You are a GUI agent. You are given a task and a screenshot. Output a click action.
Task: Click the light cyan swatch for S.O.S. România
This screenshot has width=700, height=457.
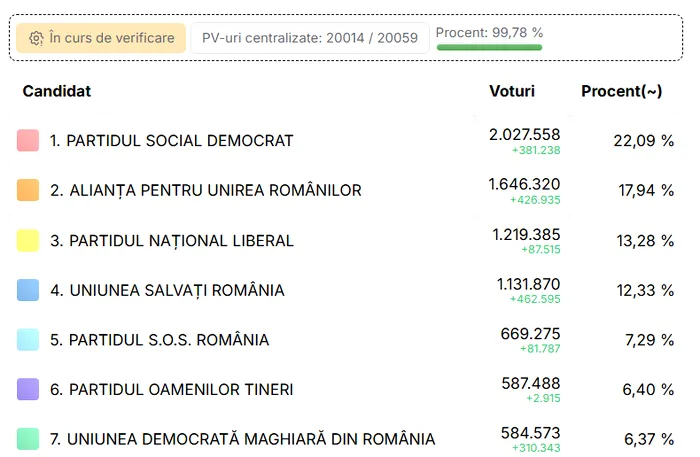tap(28, 340)
